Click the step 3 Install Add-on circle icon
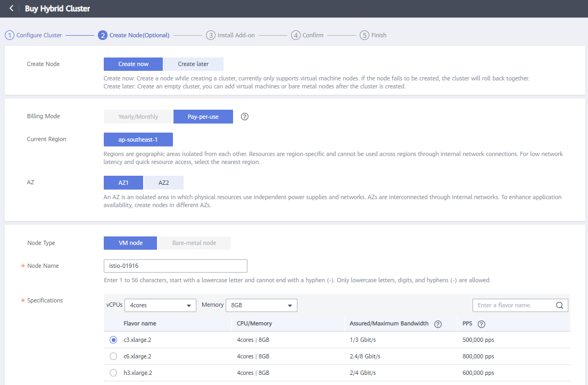 pos(211,35)
